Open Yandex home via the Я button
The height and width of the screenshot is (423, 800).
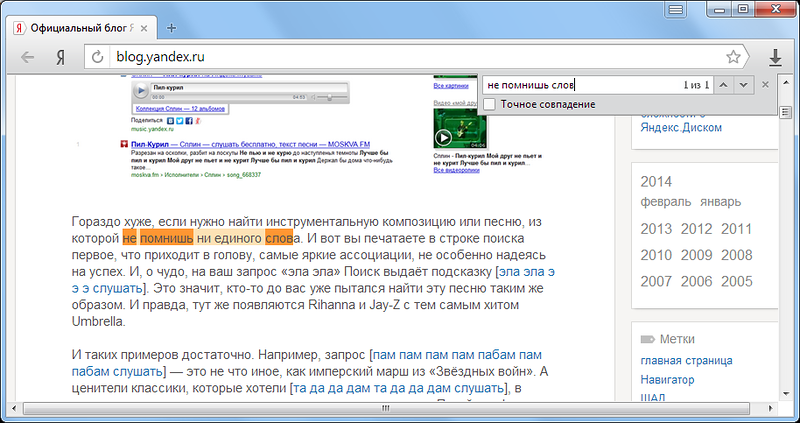pyautogui.click(x=60, y=57)
